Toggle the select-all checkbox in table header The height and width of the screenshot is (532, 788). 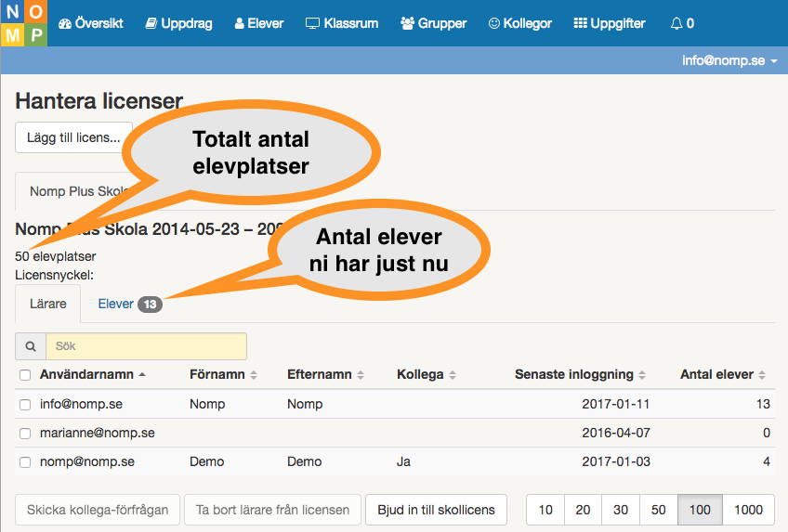point(25,375)
